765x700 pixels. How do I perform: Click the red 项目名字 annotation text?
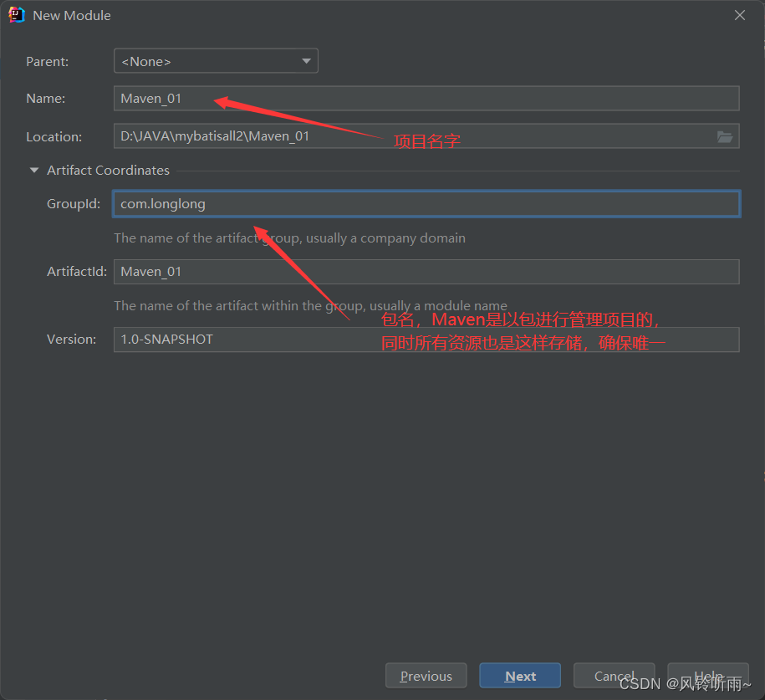point(427,142)
